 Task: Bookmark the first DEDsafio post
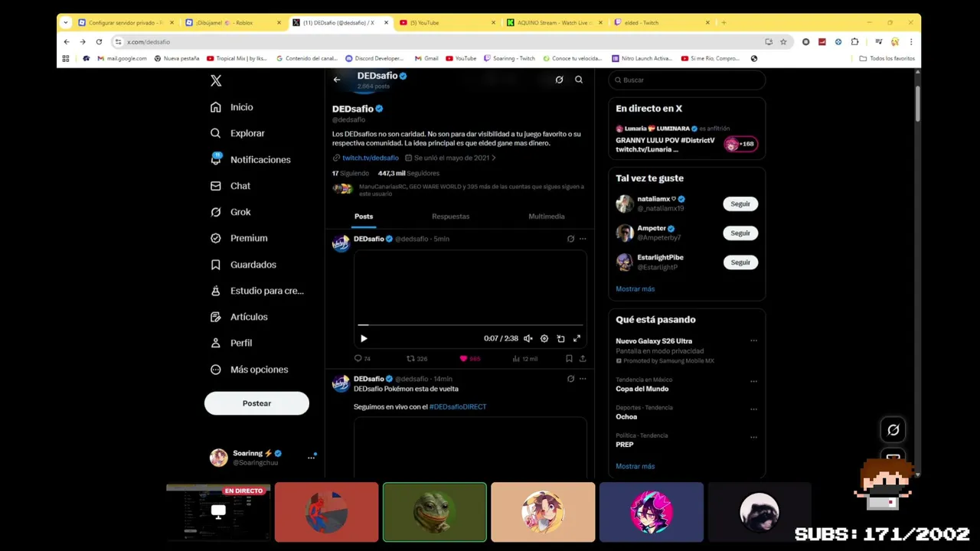click(569, 358)
